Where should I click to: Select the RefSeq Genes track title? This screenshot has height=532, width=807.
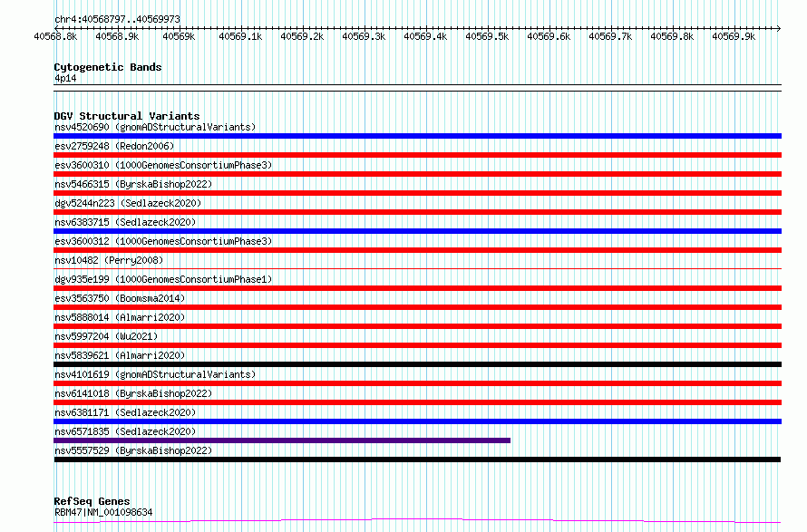tap(92, 501)
